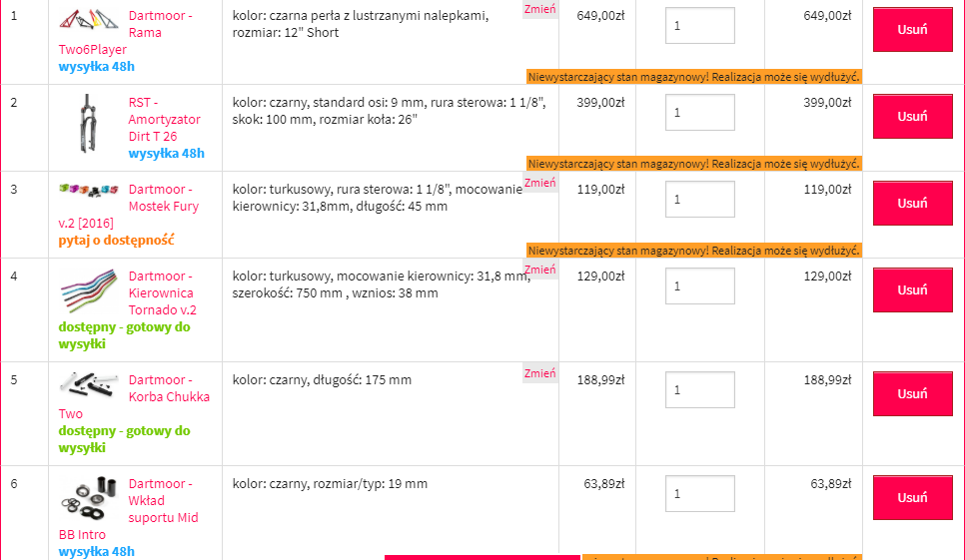Screen dimensions: 965x560
Task: Remove the RST Amortyzator from the cart
Action: [x=912, y=117]
